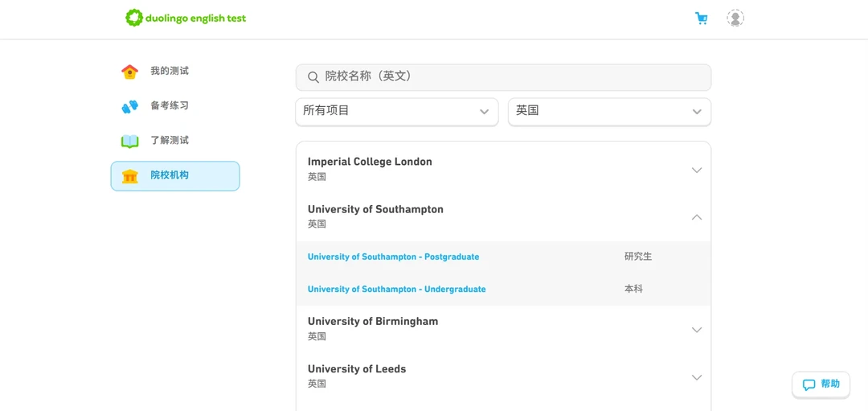Click the 帮助 help button
Screen dimensions: 868x411
(x=821, y=384)
